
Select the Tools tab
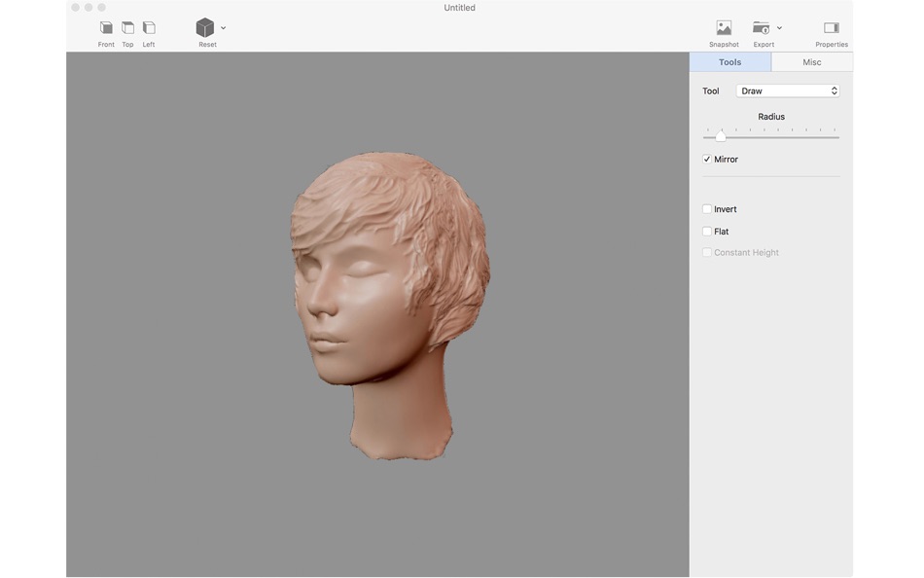(729, 62)
